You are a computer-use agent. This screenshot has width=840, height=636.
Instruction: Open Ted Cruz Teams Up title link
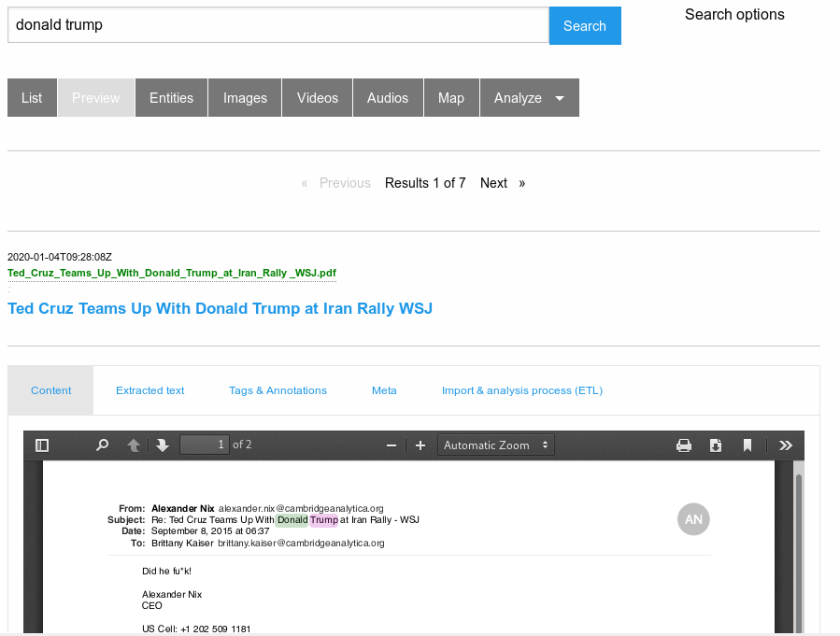click(x=220, y=308)
